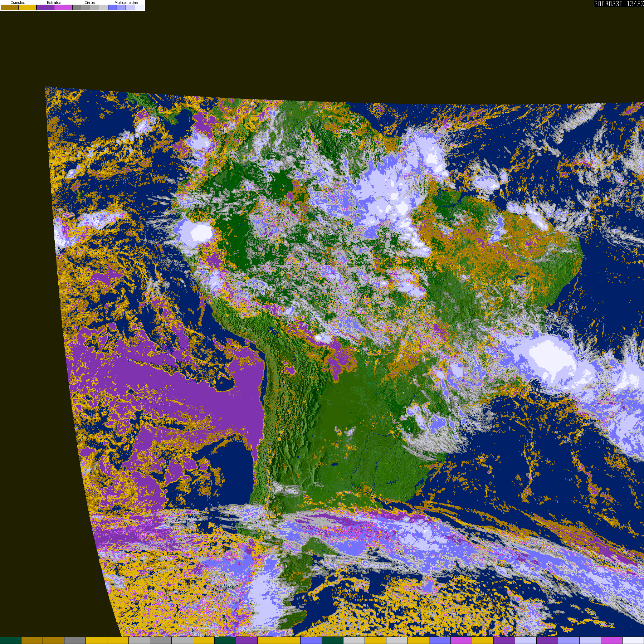Select the pale lavender Multicamadas swatch
This screenshot has width=644, height=644.
(131, 8)
